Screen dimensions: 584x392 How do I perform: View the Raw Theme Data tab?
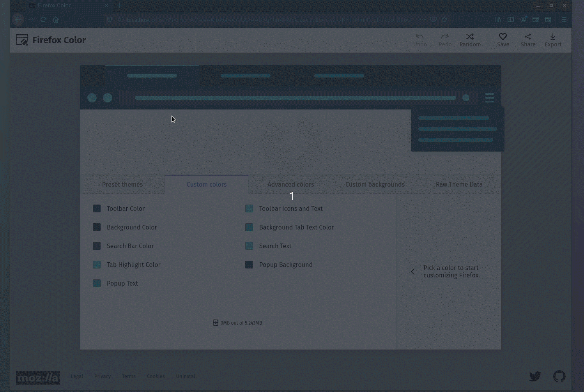click(x=459, y=184)
